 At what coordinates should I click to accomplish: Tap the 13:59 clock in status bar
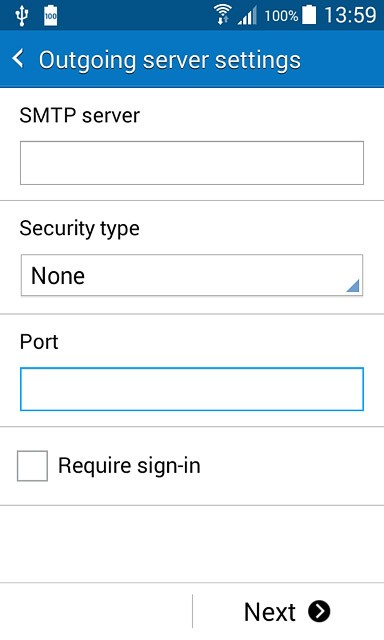pos(350,15)
